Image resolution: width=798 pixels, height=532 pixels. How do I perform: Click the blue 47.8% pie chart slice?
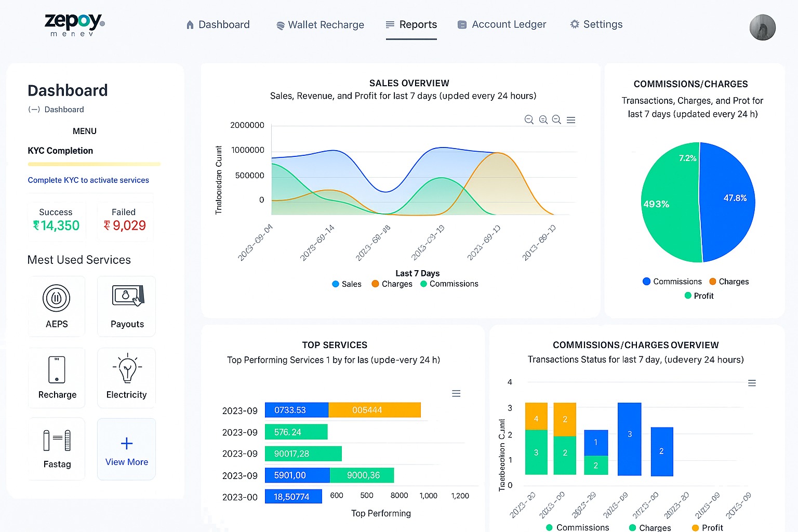point(727,203)
